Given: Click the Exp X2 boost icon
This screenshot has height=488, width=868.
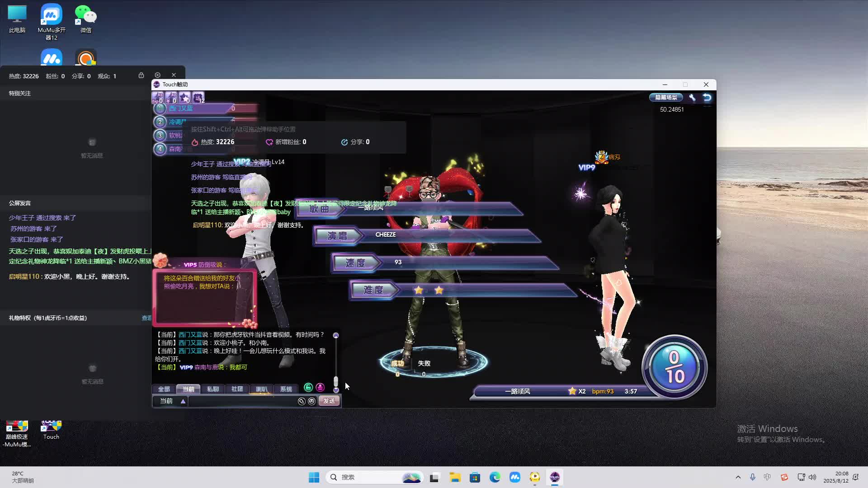Looking at the screenshot, I should tap(157, 98).
